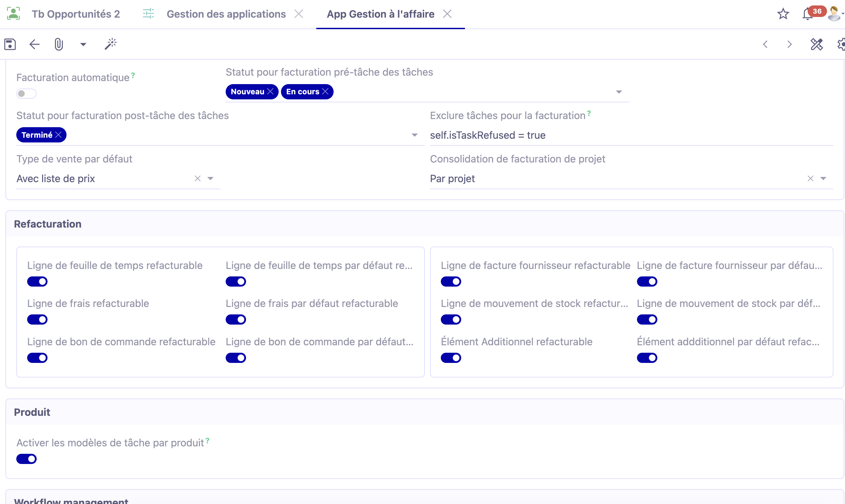This screenshot has height=504, width=845.
Task: Expand the Statut pour facturation pré-tâche dropdown
Action: pos(619,92)
